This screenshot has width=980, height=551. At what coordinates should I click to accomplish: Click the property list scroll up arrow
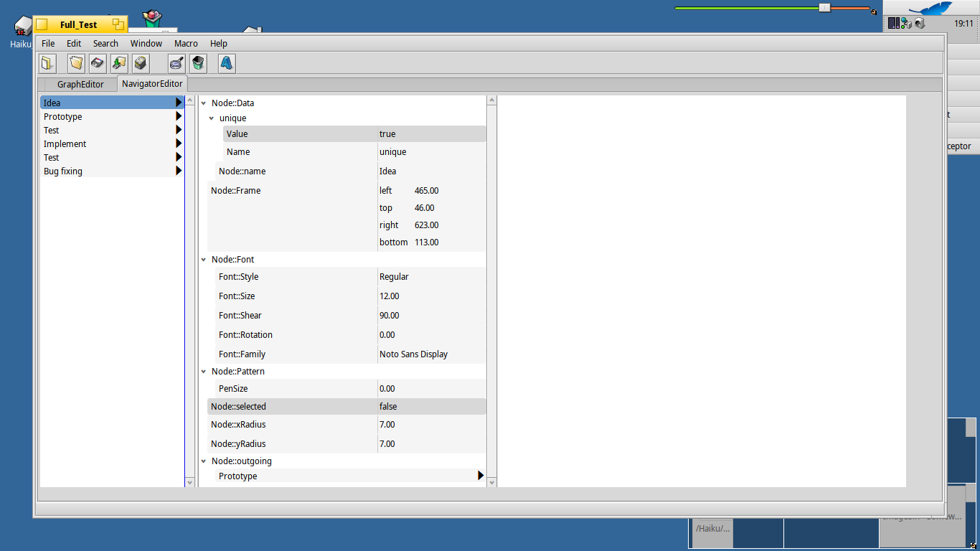pos(491,101)
